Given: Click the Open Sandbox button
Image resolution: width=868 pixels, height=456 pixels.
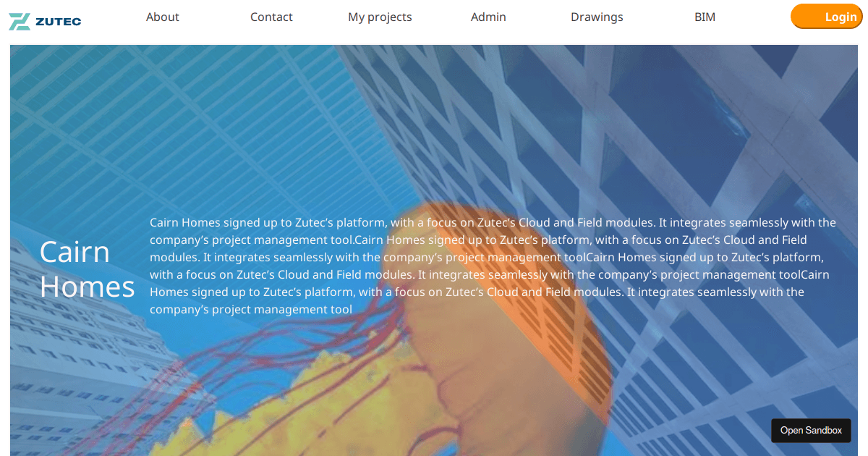Looking at the screenshot, I should [811, 430].
